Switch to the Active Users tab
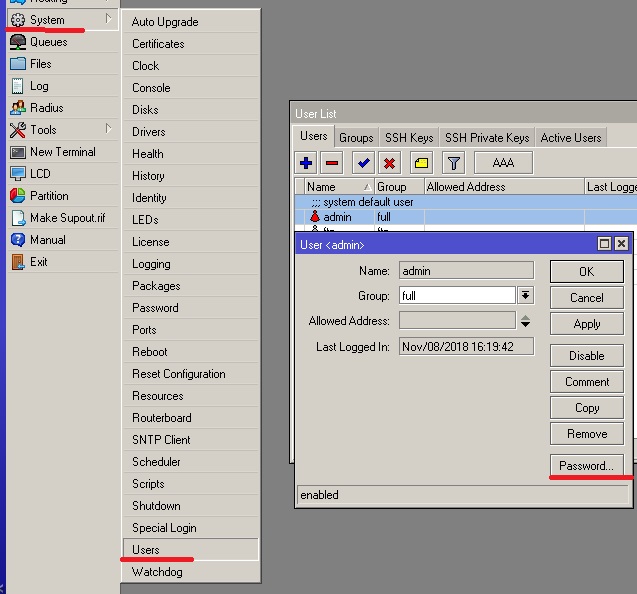 [571, 137]
